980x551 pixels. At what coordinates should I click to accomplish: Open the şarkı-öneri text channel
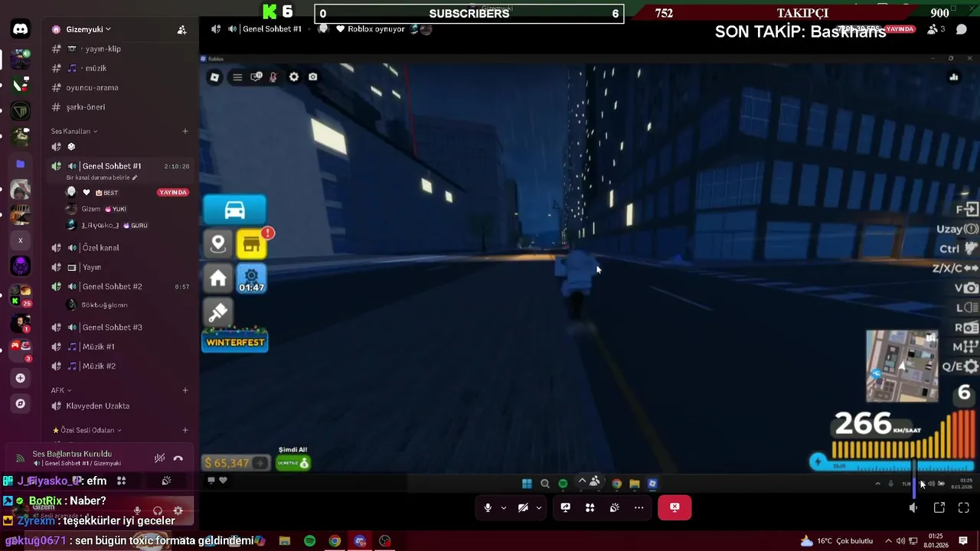point(85,107)
